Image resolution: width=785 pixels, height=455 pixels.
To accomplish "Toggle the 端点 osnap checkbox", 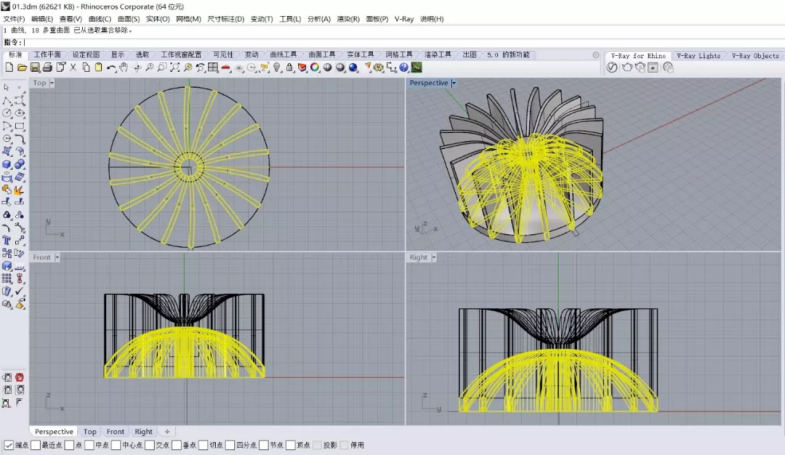I will tap(9, 445).
